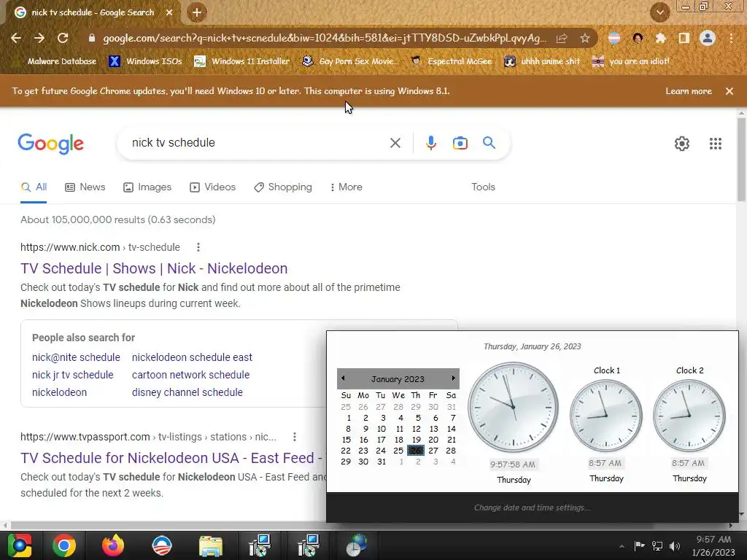Search by image with the camera icon
The width and height of the screenshot is (747, 560).
coord(460,143)
